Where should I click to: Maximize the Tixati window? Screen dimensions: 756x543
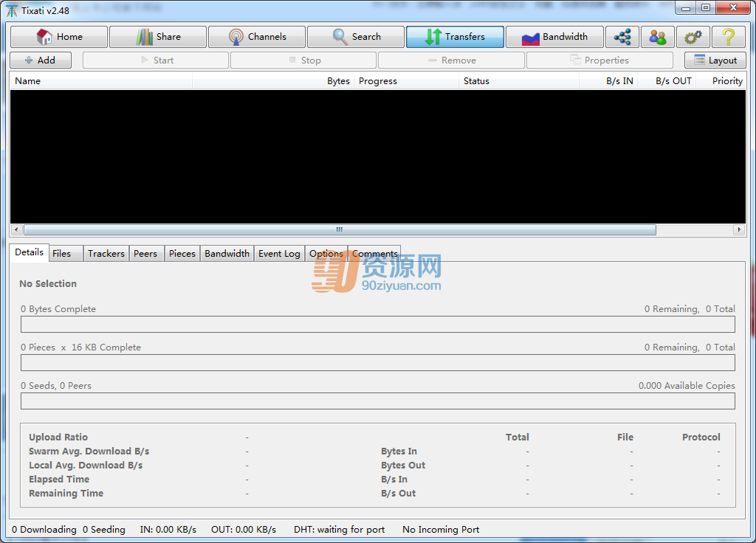[x=706, y=8]
